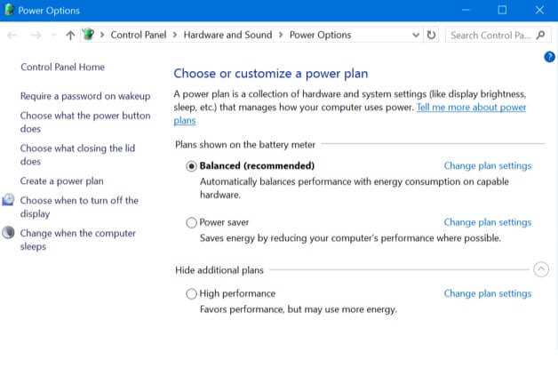
Task: Minimize the Power Options window
Action: coord(466,10)
